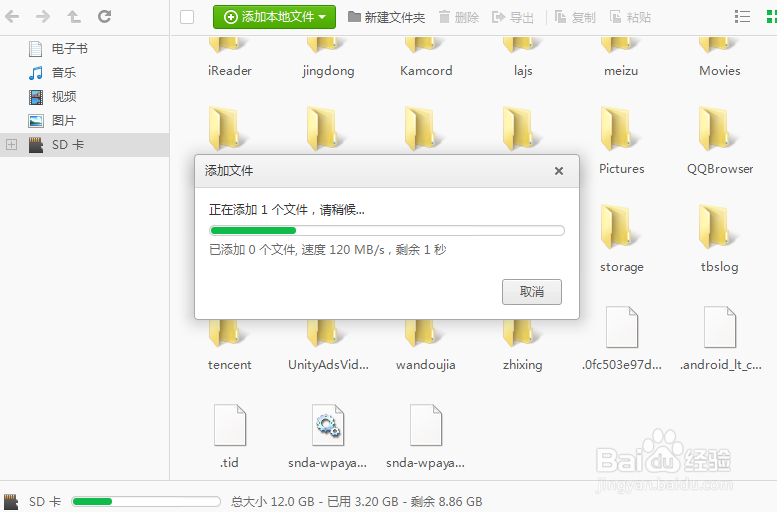
Task: Create a folder with 新建文件夹
Action: [387, 17]
